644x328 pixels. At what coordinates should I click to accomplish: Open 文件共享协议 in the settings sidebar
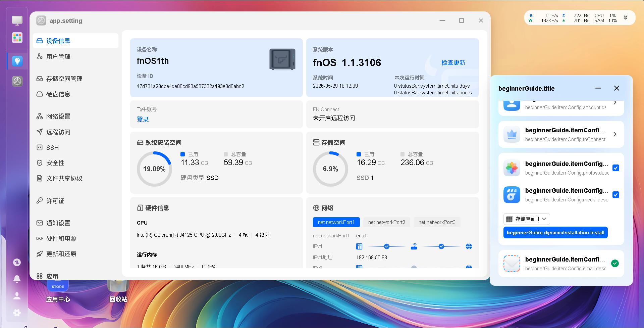coord(76,178)
